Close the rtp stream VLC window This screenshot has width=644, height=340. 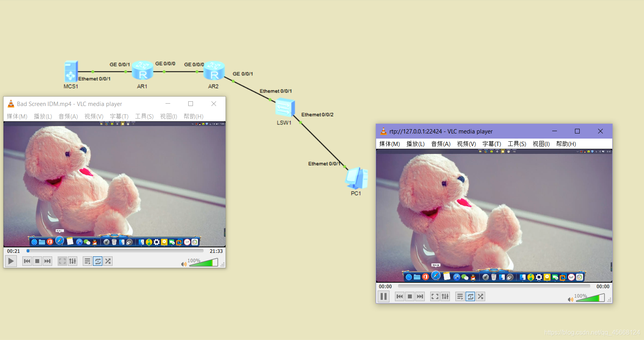click(x=600, y=131)
